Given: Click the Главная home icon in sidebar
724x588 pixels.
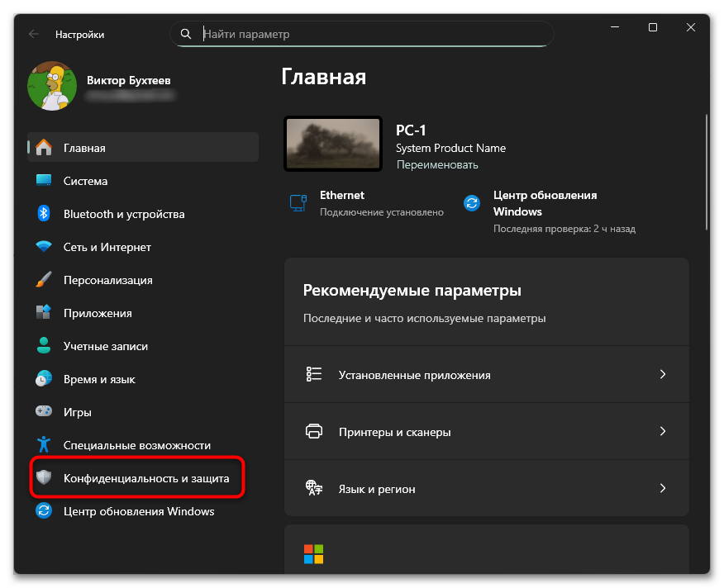Looking at the screenshot, I should click(x=44, y=148).
